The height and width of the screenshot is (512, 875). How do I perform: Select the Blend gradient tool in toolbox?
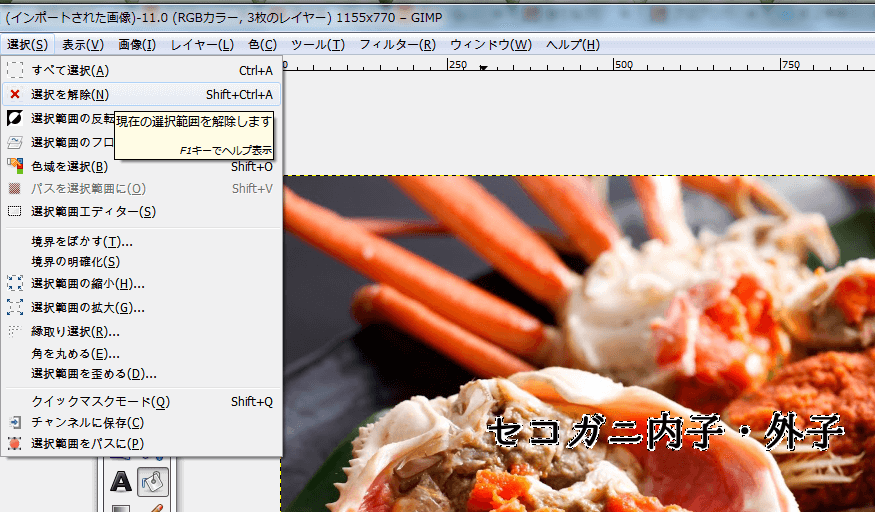point(121,508)
